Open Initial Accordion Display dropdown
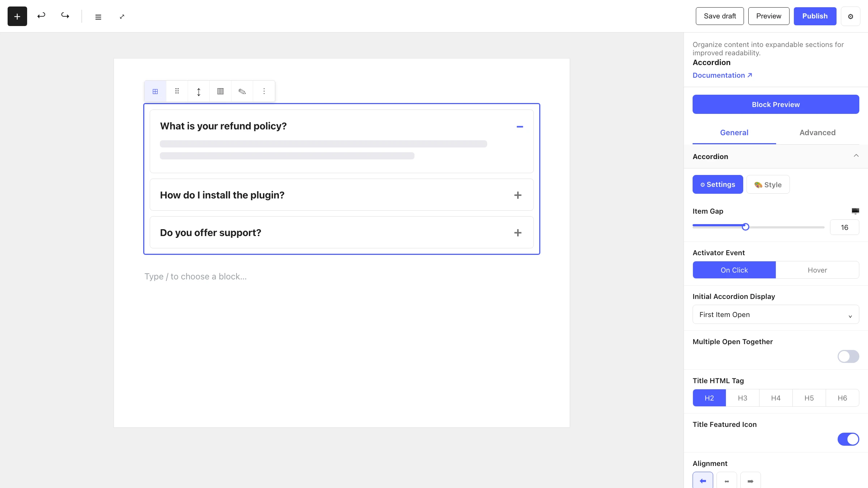This screenshot has width=868, height=488. 776,314
